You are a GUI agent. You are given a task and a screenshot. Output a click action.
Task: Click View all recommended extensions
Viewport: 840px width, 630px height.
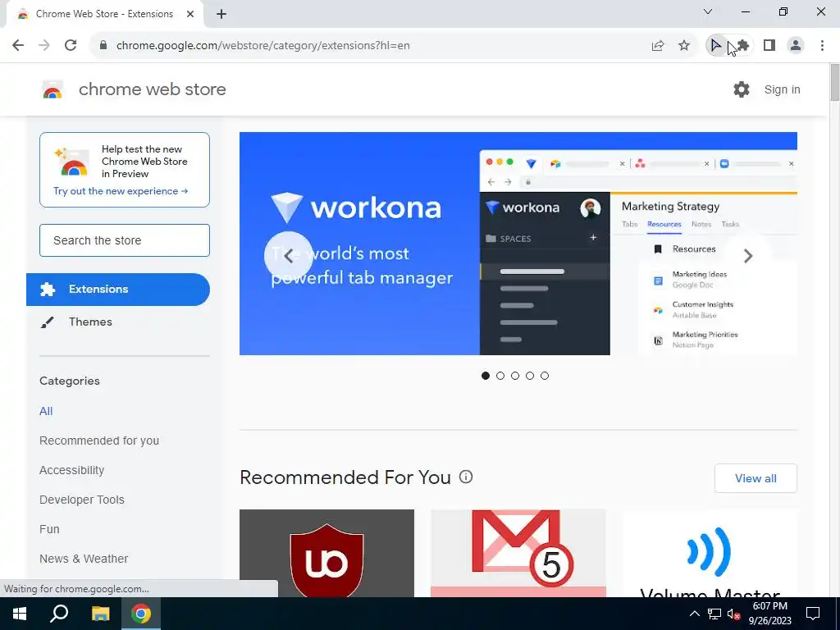coord(756,478)
